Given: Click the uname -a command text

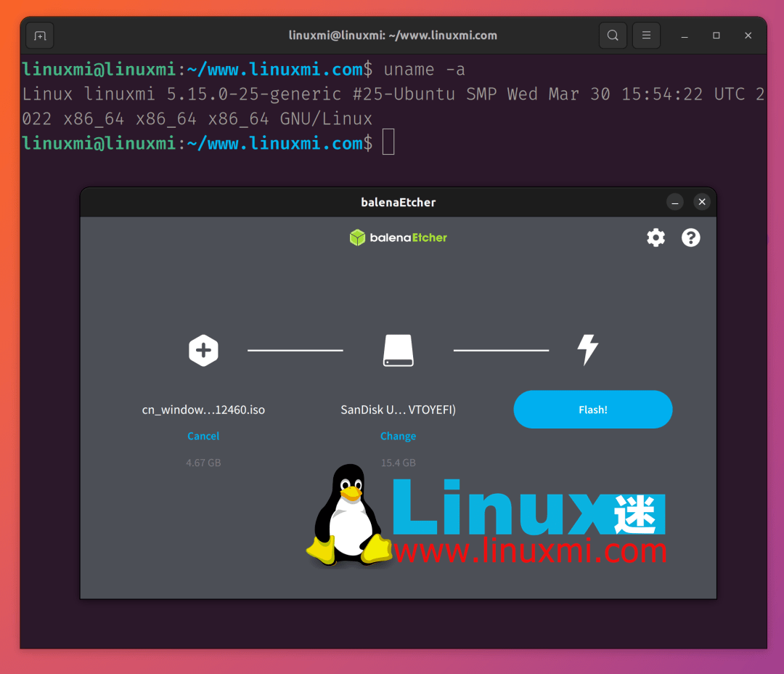Looking at the screenshot, I should point(424,69).
